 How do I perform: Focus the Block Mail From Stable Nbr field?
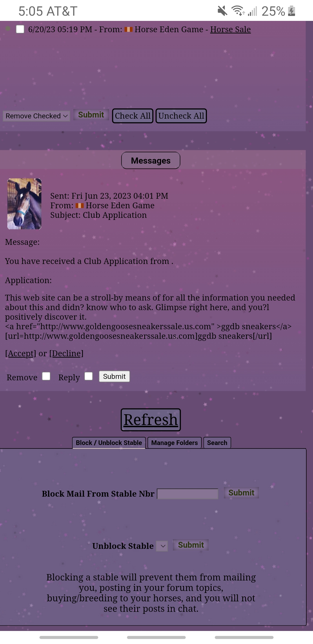[188, 494]
